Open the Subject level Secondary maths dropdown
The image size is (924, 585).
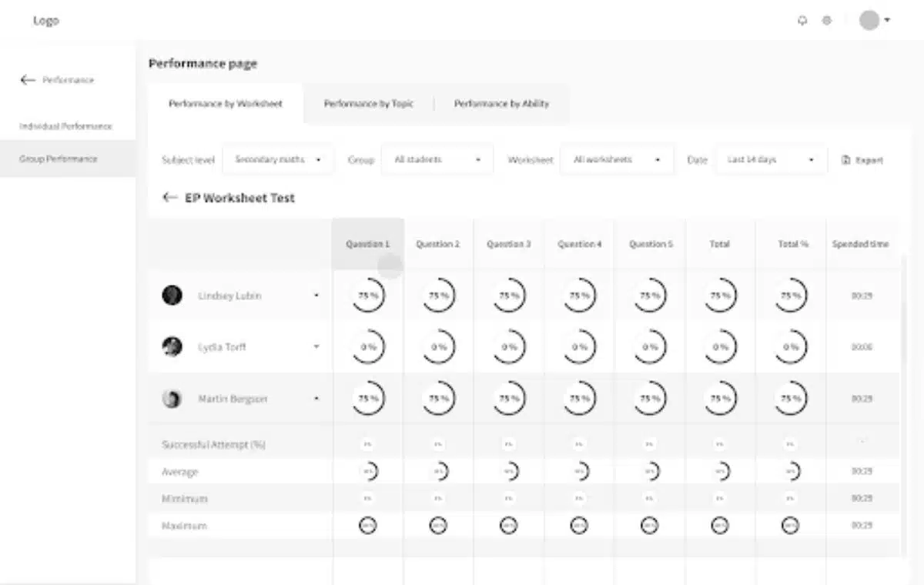(x=278, y=160)
